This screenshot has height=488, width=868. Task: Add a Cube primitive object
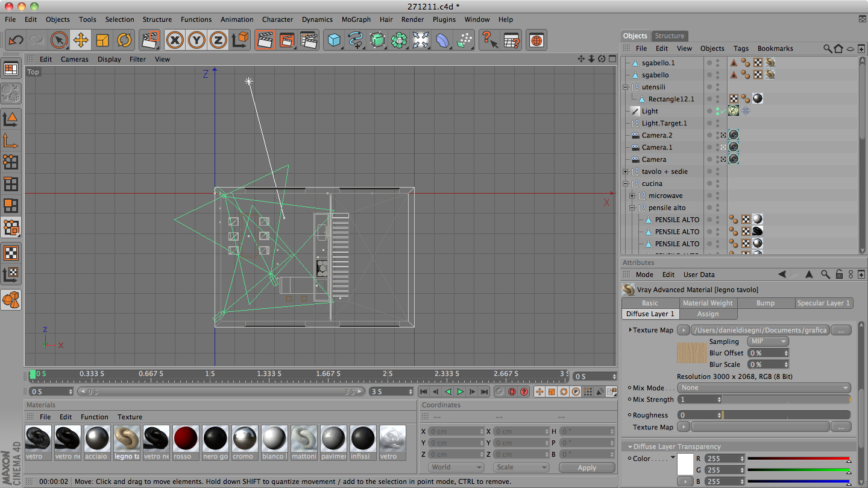click(333, 40)
